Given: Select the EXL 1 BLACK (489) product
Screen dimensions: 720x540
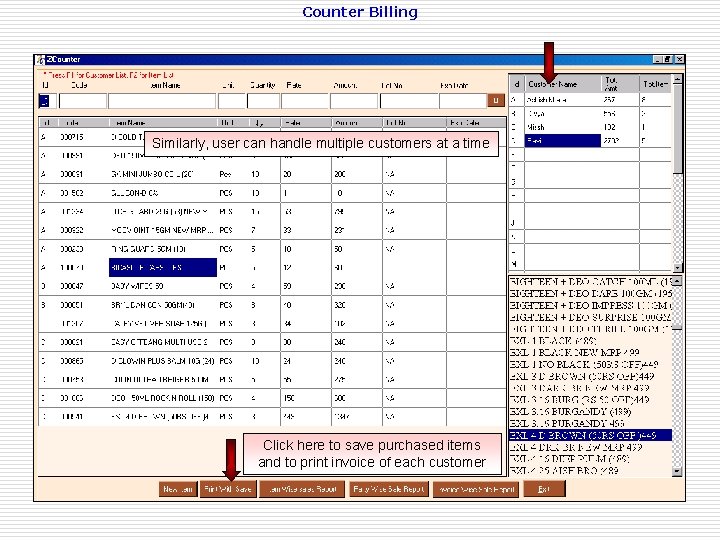Looking at the screenshot, I should [x=591, y=341].
